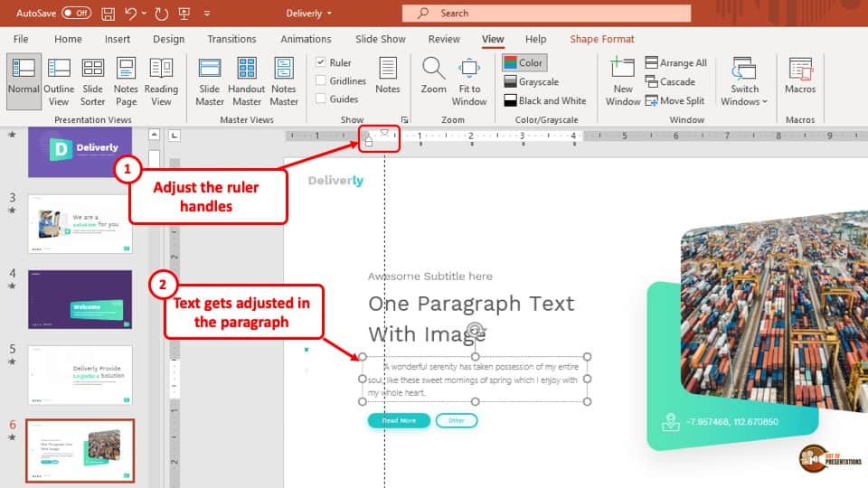Click the tab selector at ruler corner
Image resolution: width=868 pixels, height=488 pixels.
pyautogui.click(x=175, y=135)
